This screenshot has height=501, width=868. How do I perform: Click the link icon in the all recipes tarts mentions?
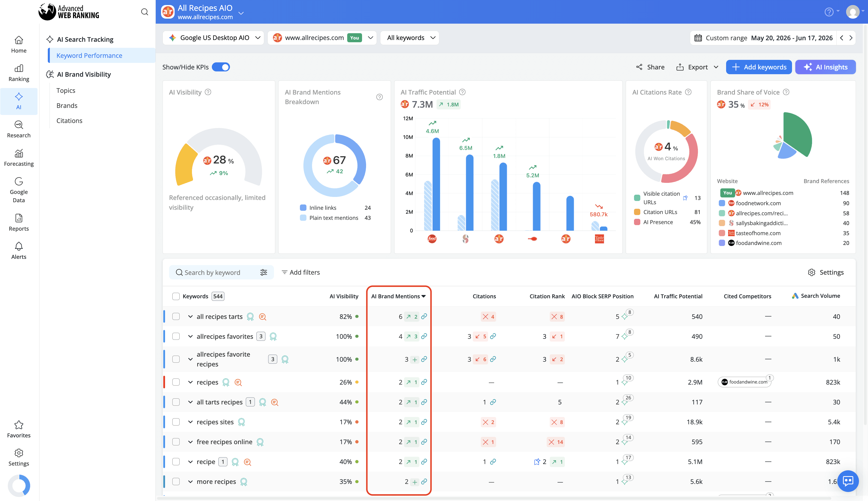click(x=424, y=316)
